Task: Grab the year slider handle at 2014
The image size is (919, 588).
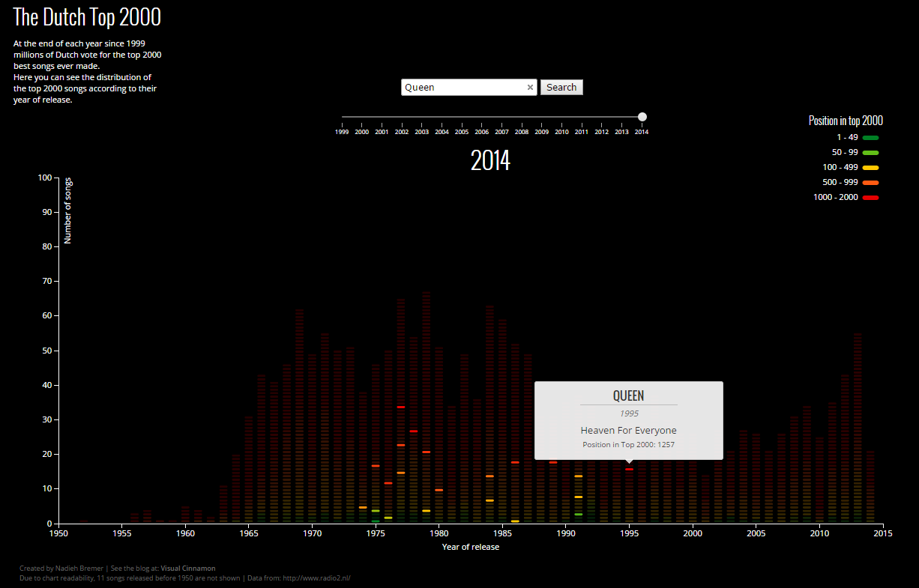Action: click(642, 117)
